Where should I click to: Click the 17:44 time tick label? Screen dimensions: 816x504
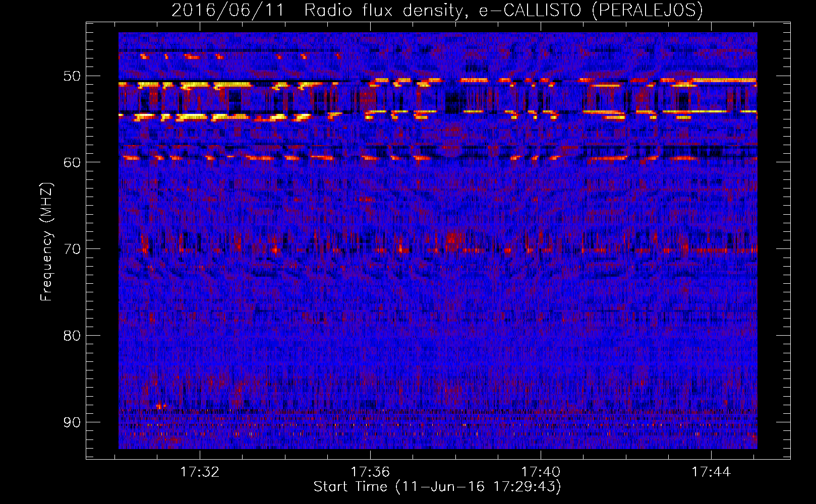(x=711, y=472)
